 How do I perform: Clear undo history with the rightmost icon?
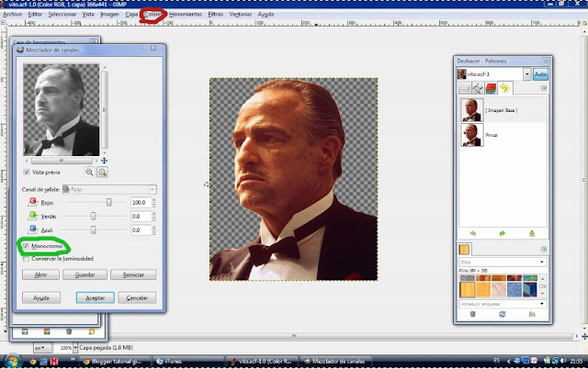[531, 233]
